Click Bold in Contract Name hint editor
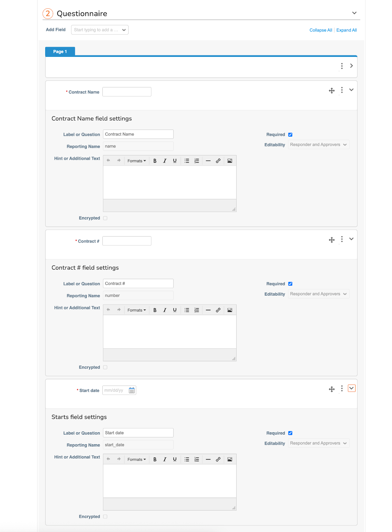 point(155,161)
